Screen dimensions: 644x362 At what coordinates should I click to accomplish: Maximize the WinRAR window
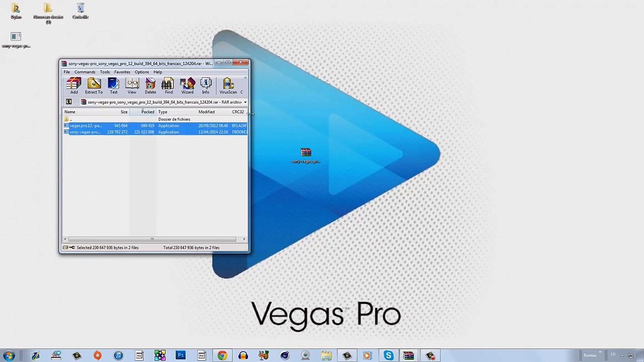pos(228,62)
